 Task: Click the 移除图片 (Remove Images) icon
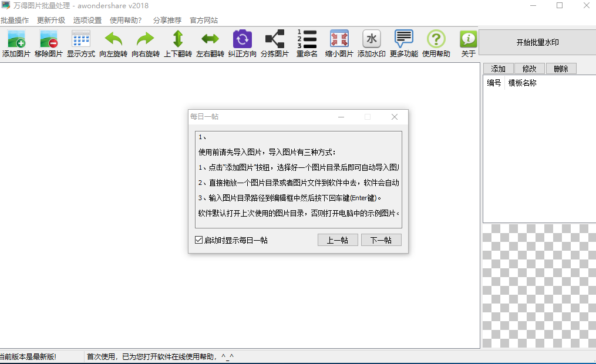click(48, 43)
